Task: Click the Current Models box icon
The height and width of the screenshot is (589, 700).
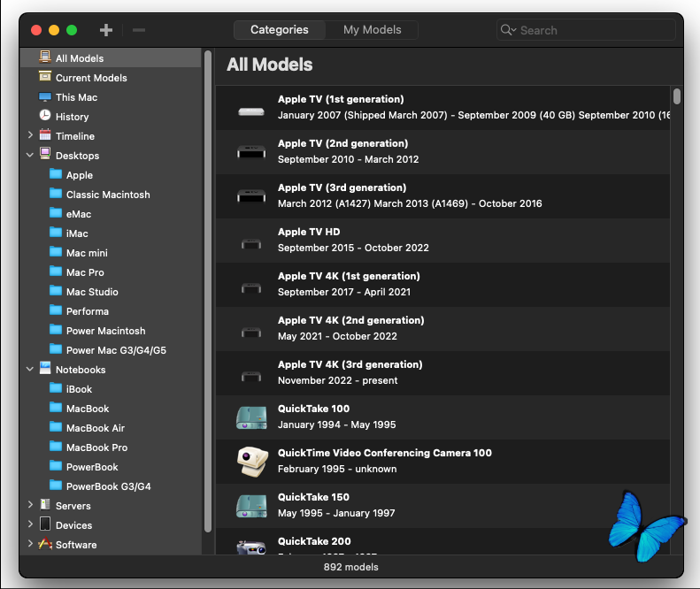Action: coord(45,76)
